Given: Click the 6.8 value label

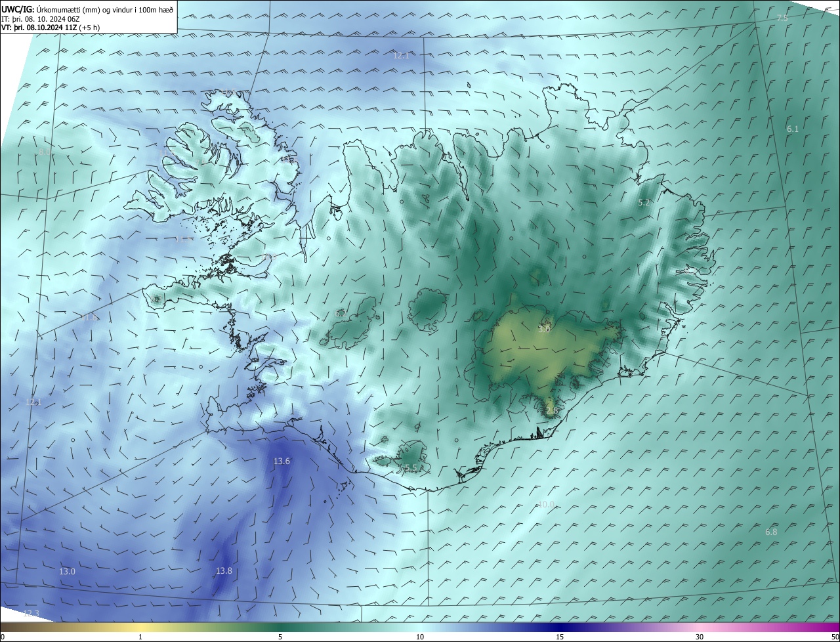Looking at the screenshot, I should pos(771,532).
